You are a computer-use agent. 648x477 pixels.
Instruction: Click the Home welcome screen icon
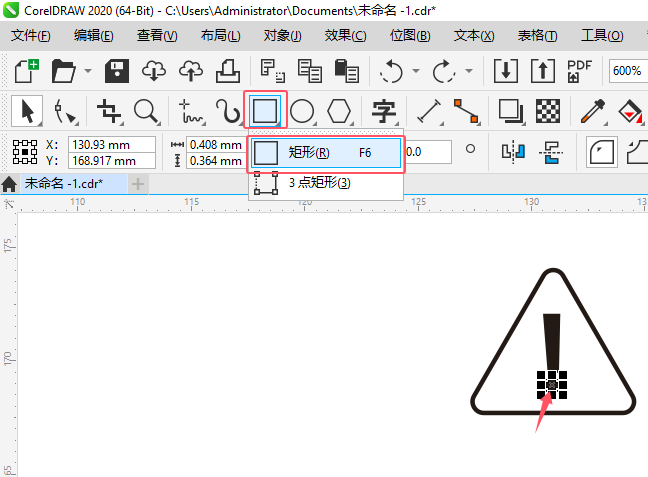9,184
